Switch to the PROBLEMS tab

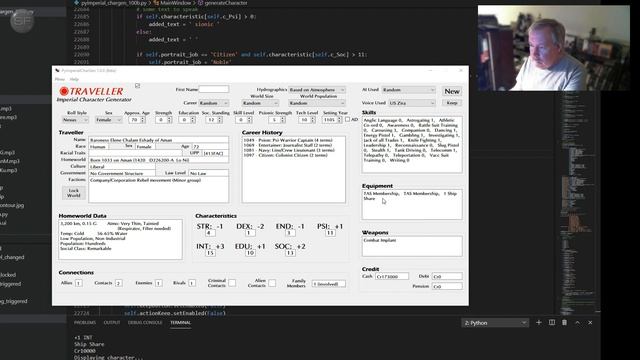pyautogui.click(x=85, y=322)
